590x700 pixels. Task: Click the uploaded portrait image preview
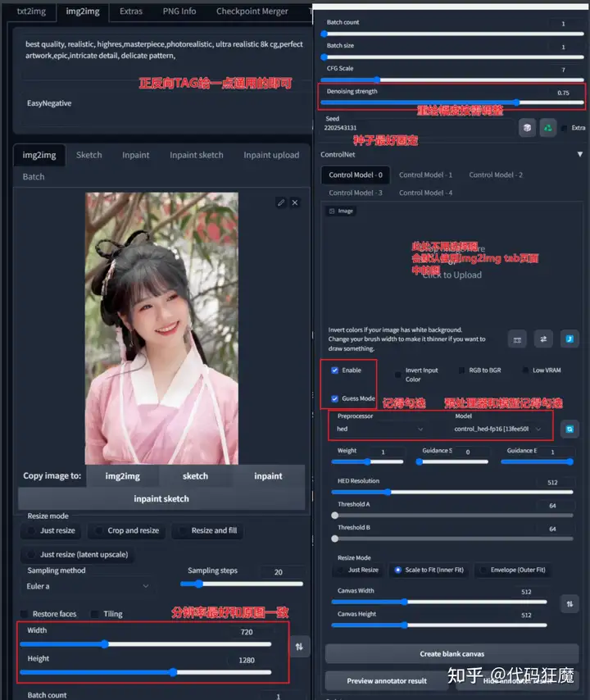(x=161, y=329)
